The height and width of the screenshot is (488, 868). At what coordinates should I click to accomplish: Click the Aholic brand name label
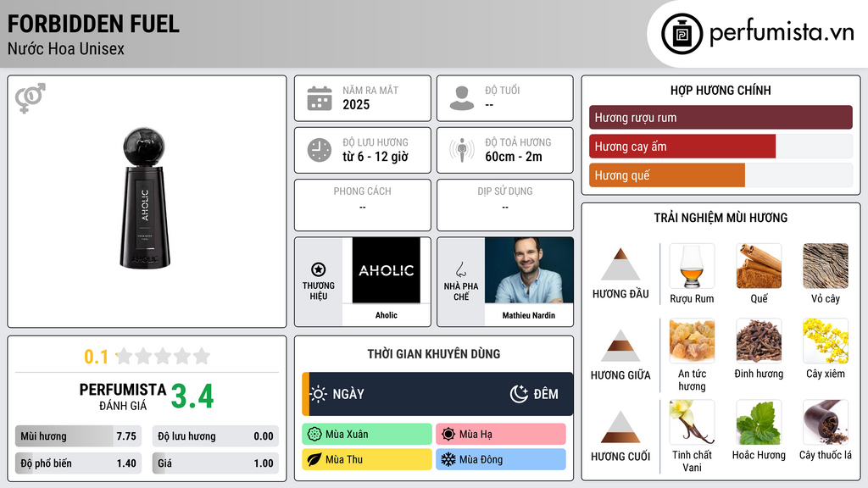(x=387, y=315)
